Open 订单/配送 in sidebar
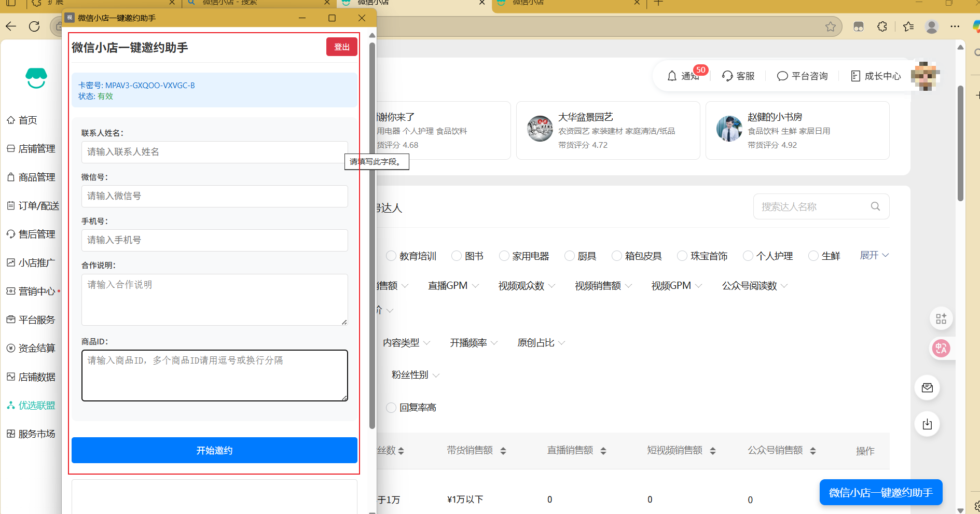980x514 pixels. (33, 206)
